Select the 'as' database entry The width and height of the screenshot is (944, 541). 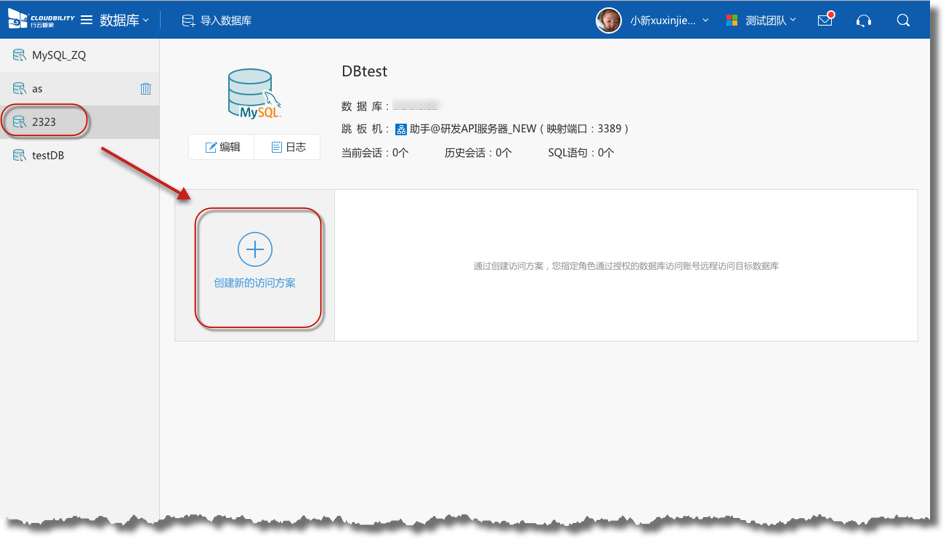pyautogui.click(x=79, y=88)
